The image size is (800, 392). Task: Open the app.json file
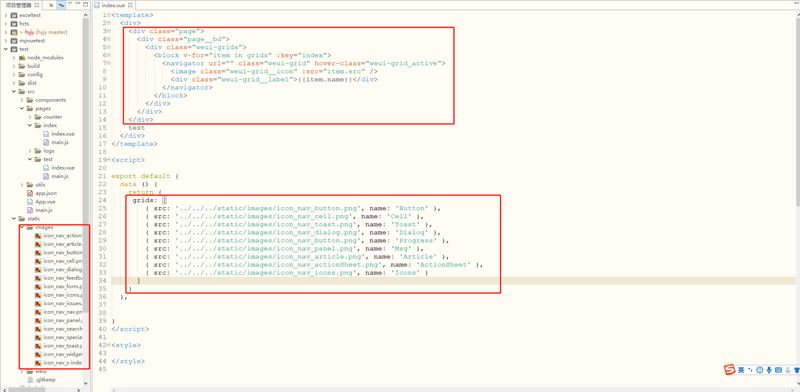tap(46, 193)
